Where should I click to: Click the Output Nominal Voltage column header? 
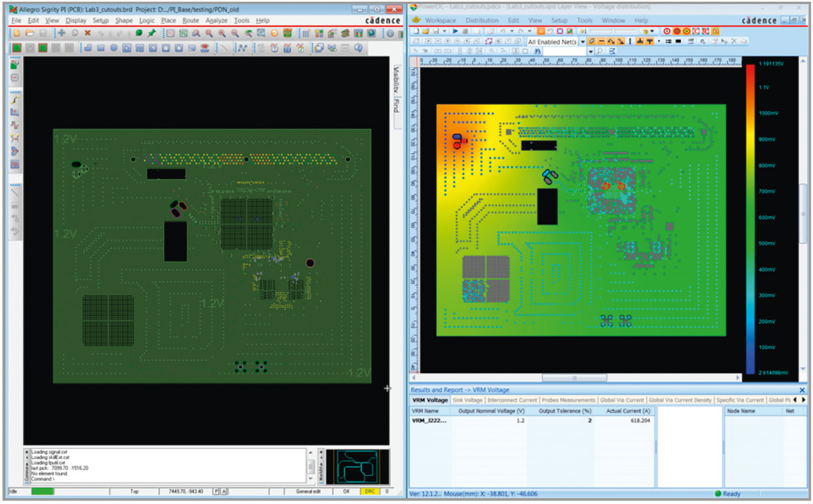point(491,411)
